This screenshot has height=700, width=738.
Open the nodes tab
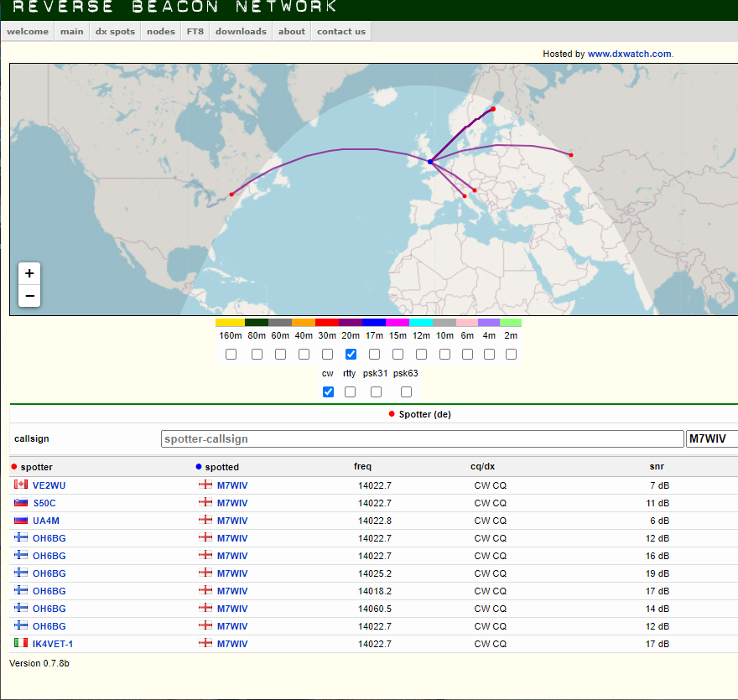pyautogui.click(x=161, y=32)
